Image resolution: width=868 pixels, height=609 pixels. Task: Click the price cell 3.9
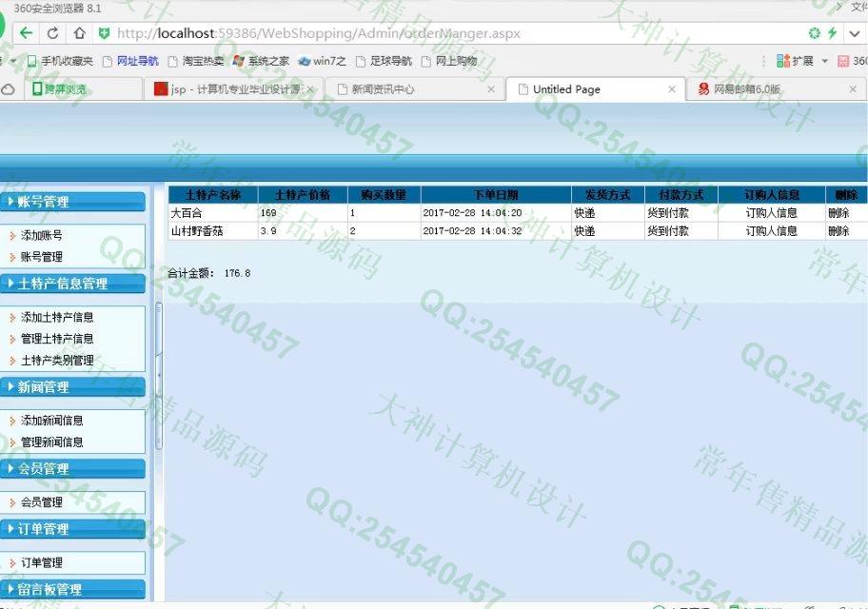303,231
